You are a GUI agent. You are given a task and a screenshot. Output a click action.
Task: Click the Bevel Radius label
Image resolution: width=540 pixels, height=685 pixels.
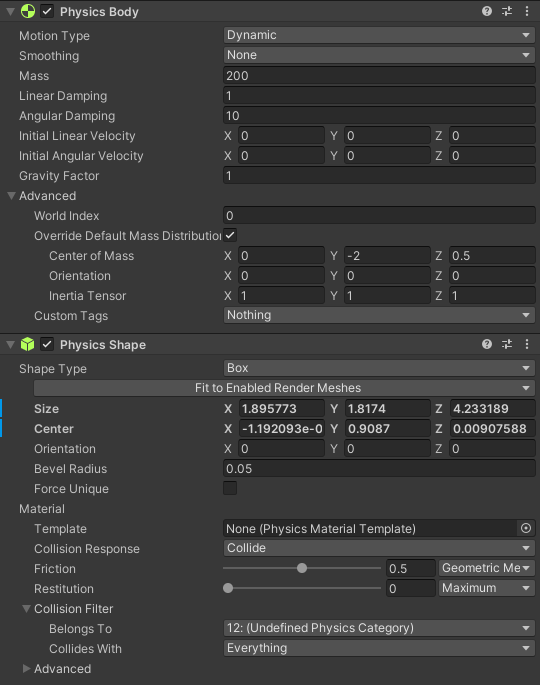tap(70, 469)
